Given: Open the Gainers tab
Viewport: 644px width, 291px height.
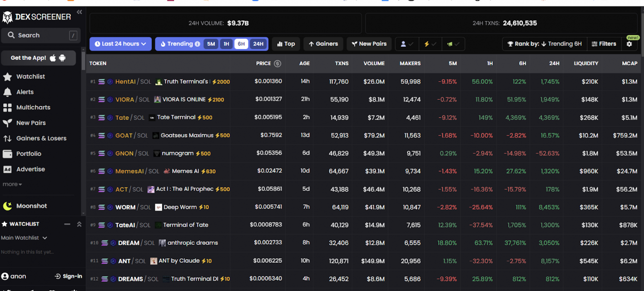Looking at the screenshot, I should coord(323,44).
